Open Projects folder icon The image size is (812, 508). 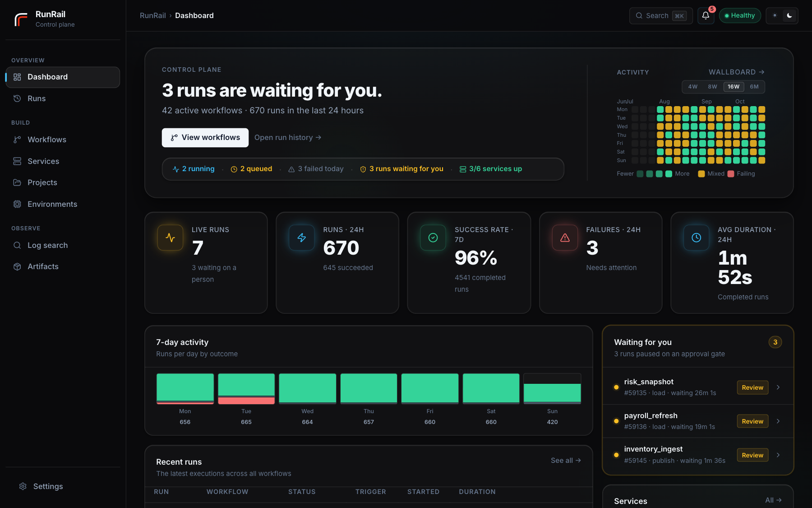point(17,182)
